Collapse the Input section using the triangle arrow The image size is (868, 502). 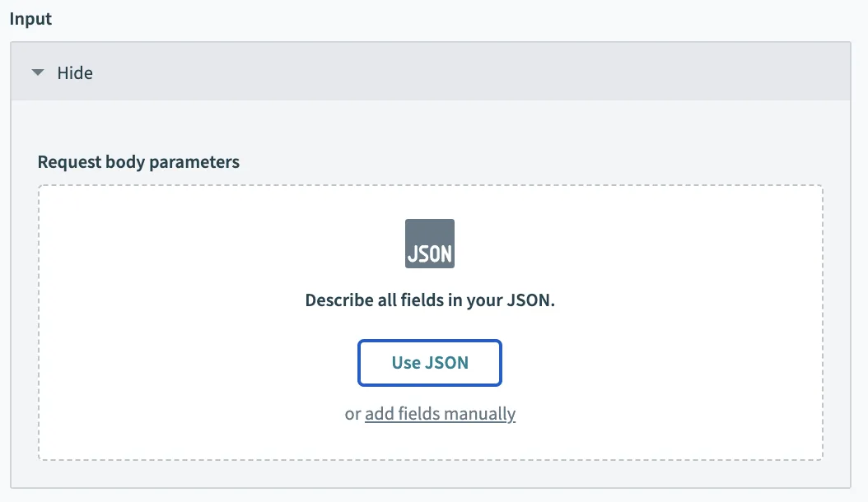[x=37, y=72]
